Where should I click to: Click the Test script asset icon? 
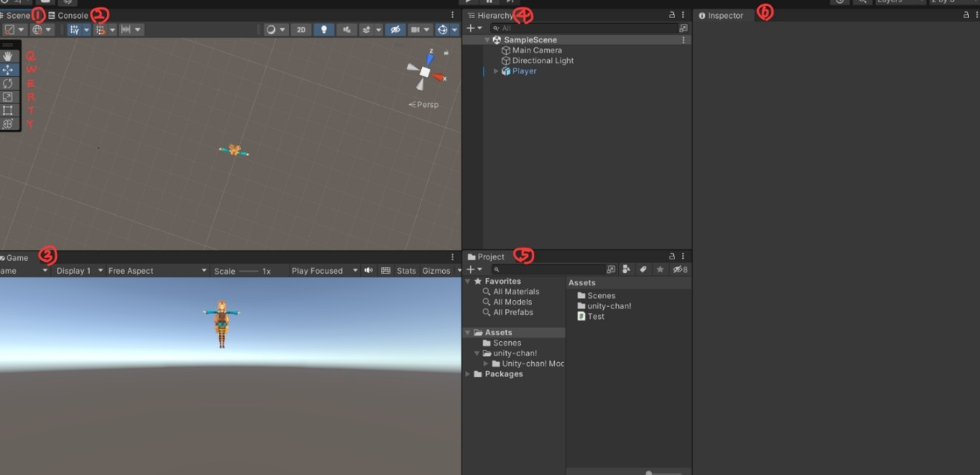click(x=581, y=316)
